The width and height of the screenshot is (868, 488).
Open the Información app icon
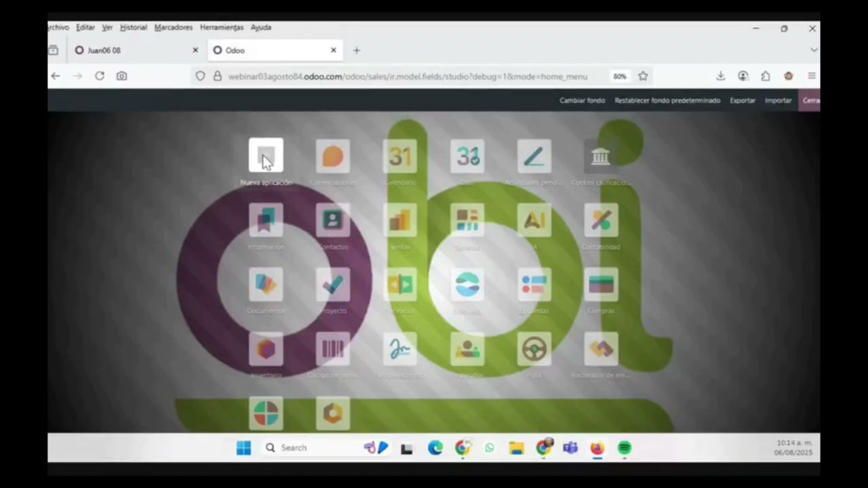point(266,220)
